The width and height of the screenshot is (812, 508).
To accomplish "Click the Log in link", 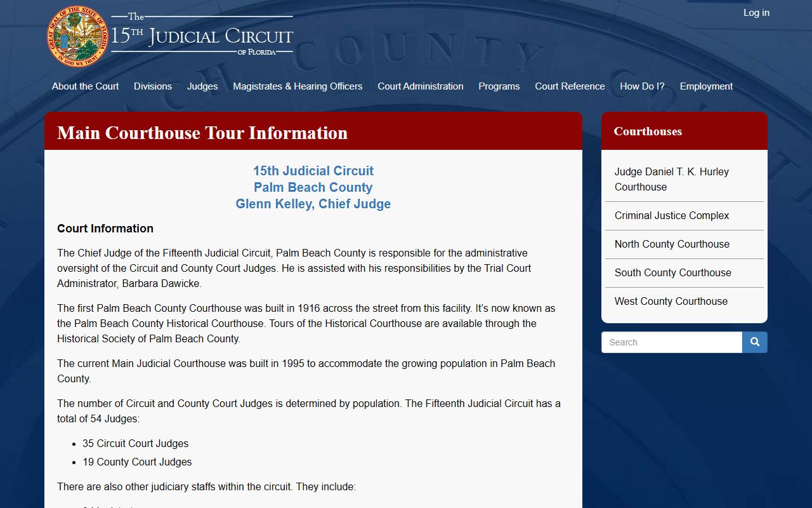I will 756,13.
